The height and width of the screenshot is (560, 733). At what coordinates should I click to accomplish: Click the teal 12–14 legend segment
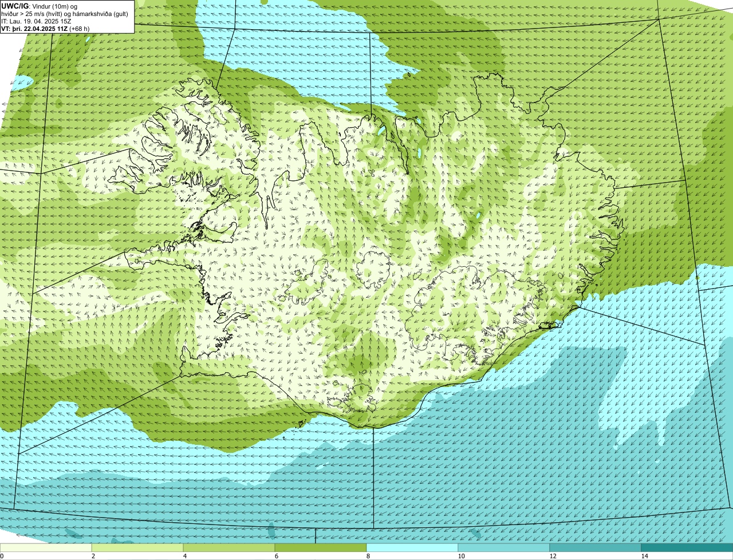pos(596,547)
